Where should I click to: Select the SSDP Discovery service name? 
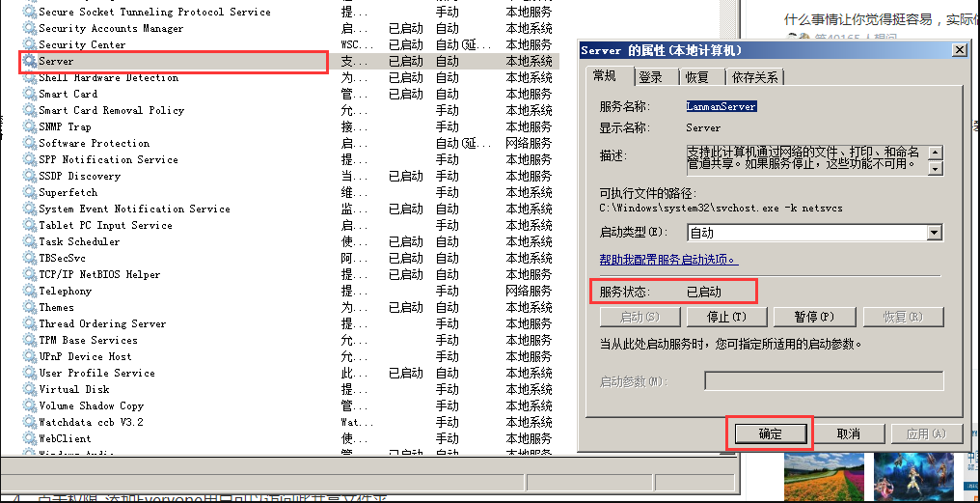click(x=79, y=177)
